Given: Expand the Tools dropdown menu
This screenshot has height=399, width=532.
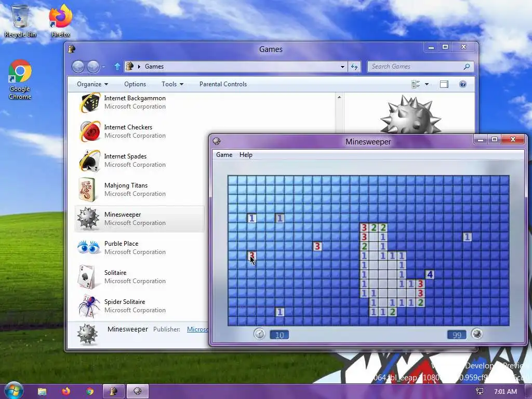Looking at the screenshot, I should [x=172, y=84].
